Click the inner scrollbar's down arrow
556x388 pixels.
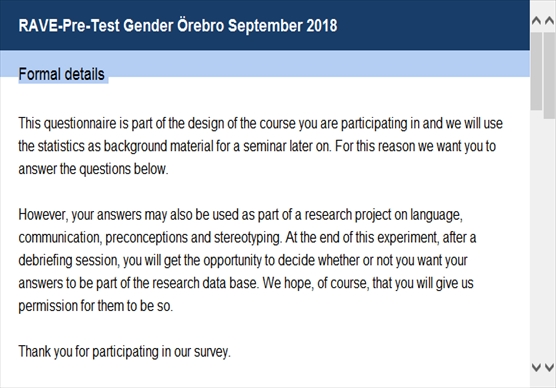click(x=536, y=367)
